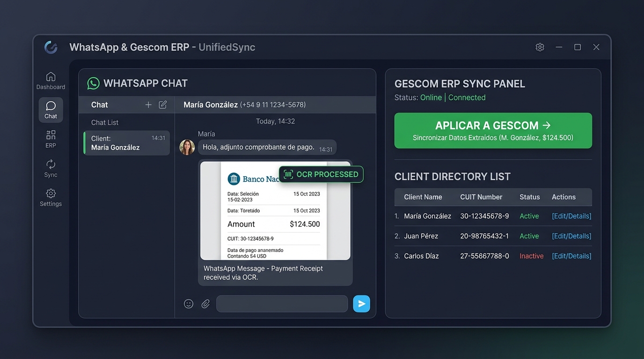Click the Online status text
Screen dimensions: 644x359
pyautogui.click(x=431, y=97)
